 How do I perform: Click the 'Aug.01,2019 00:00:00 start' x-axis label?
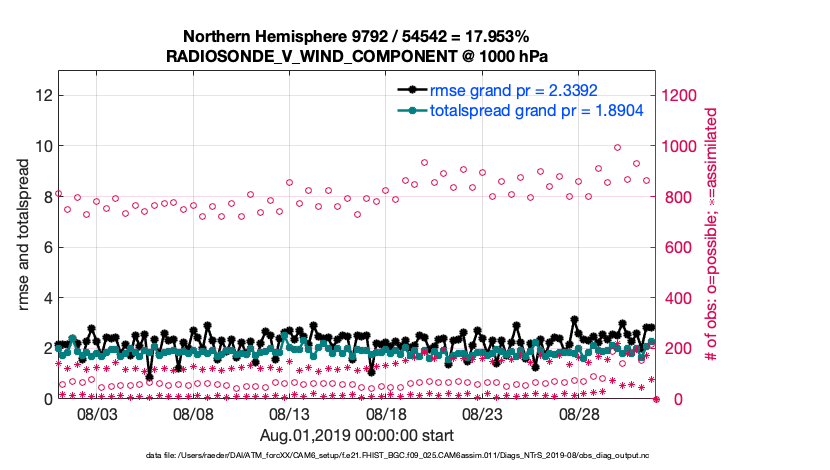[357, 436]
